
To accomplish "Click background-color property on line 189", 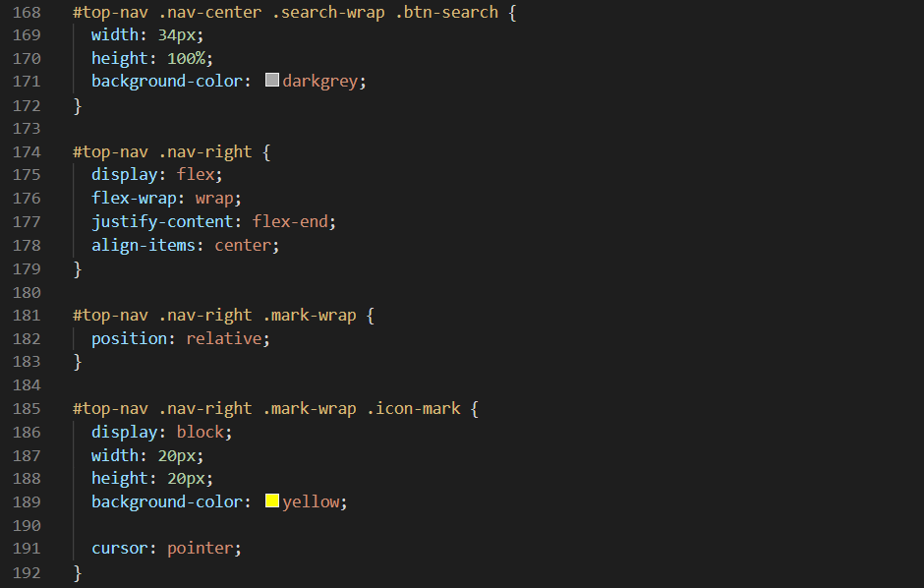I will pyautogui.click(x=167, y=502).
